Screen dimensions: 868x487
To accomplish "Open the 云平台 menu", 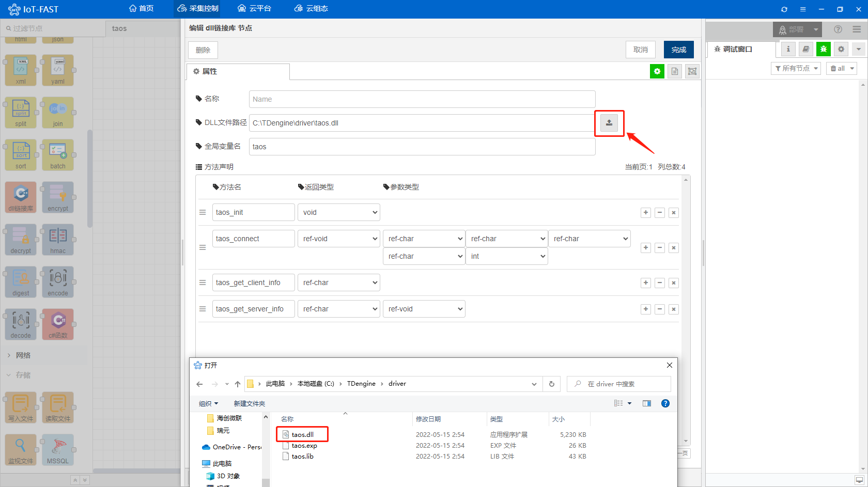I will [x=254, y=9].
